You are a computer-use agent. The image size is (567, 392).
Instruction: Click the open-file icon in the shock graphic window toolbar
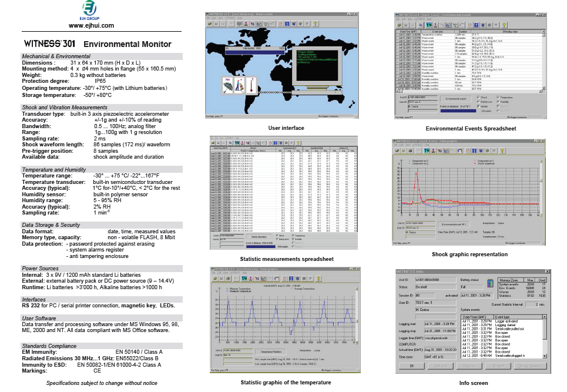[x=397, y=150]
